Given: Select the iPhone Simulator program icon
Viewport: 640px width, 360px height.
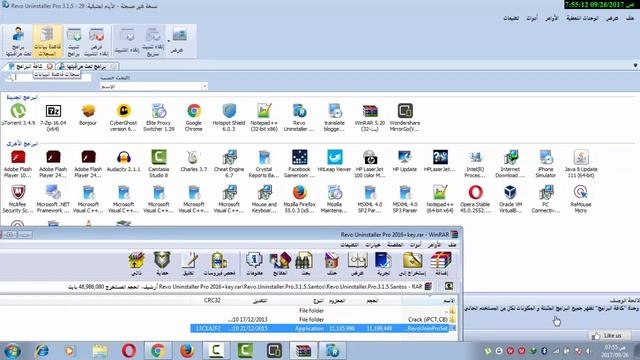Looking at the screenshot, I should pos(546,164).
